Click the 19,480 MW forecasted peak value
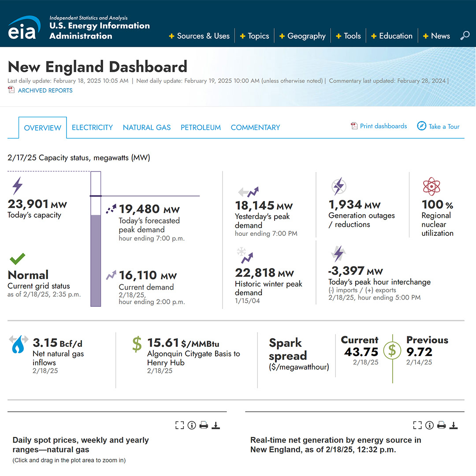Viewport: 476px width, 476px height. pos(149,209)
